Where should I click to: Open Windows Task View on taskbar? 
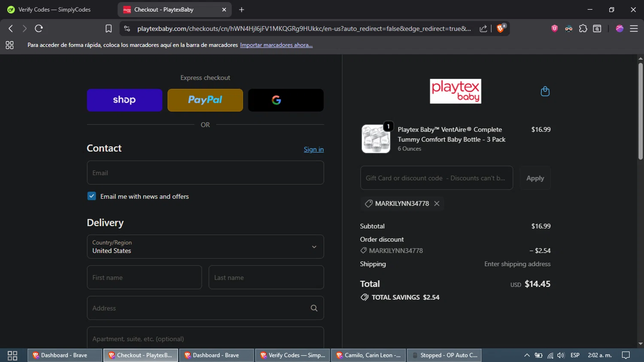(x=12, y=355)
